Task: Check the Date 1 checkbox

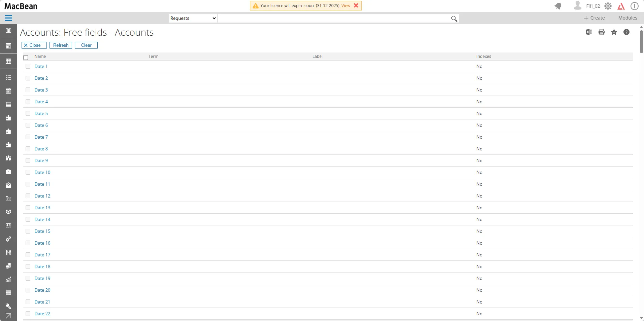Action: tap(28, 67)
